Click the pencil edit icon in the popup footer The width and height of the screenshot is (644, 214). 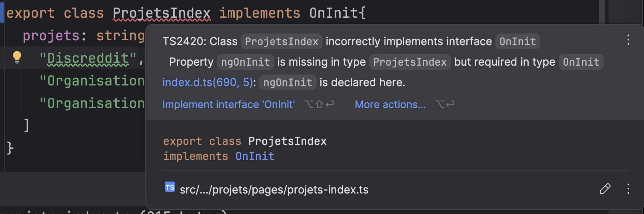[x=605, y=189]
